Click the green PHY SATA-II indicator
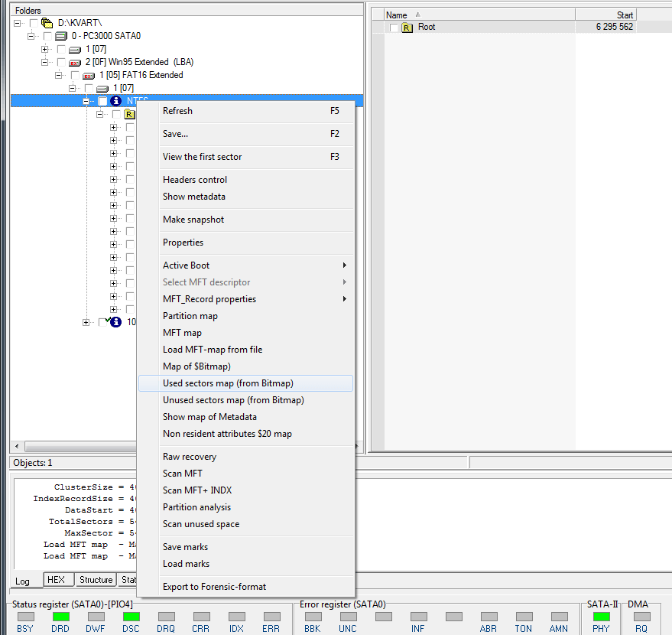The width and height of the screenshot is (672, 635). coord(602,617)
